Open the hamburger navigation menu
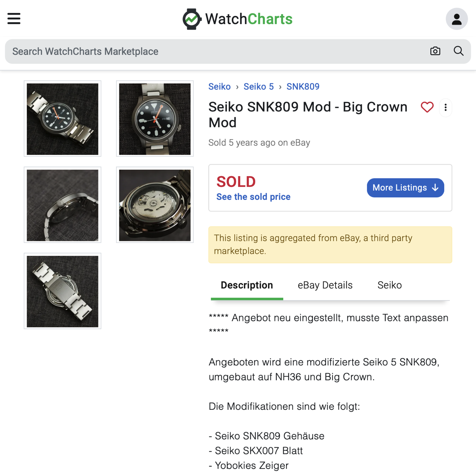 pyautogui.click(x=14, y=19)
